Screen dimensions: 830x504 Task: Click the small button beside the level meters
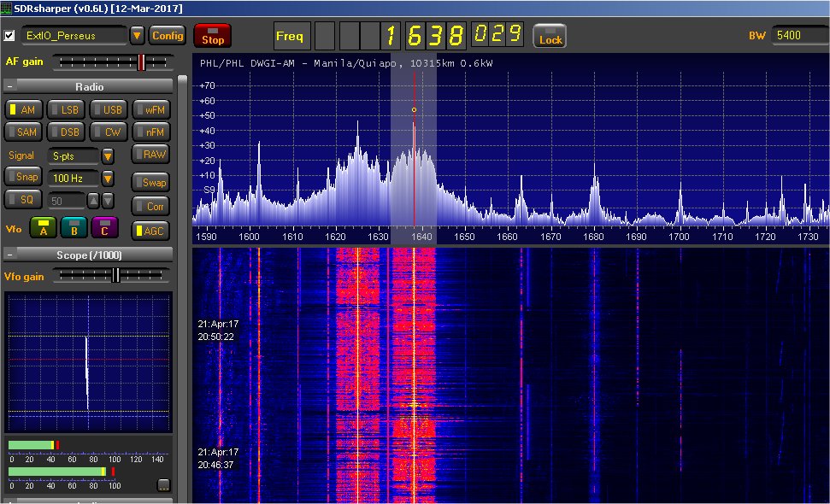click(163, 485)
